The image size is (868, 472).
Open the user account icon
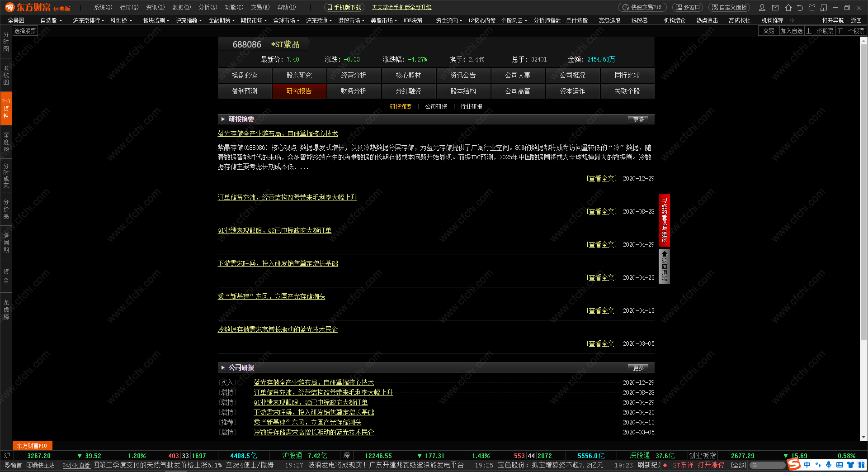(762, 7)
